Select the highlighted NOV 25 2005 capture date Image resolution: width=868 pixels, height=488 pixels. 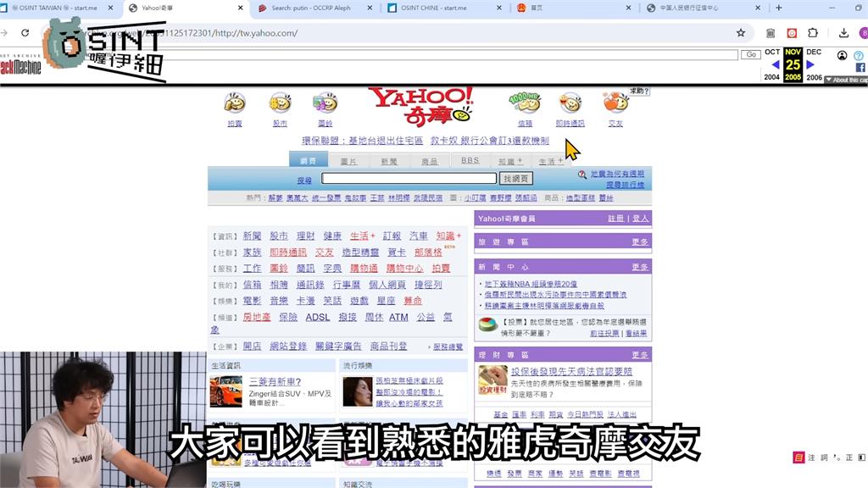[x=793, y=64]
